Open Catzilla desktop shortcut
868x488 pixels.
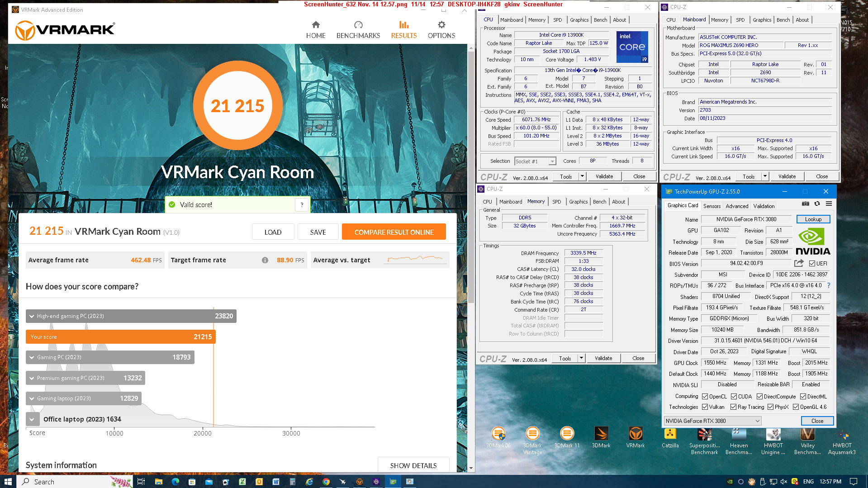pyautogui.click(x=670, y=437)
